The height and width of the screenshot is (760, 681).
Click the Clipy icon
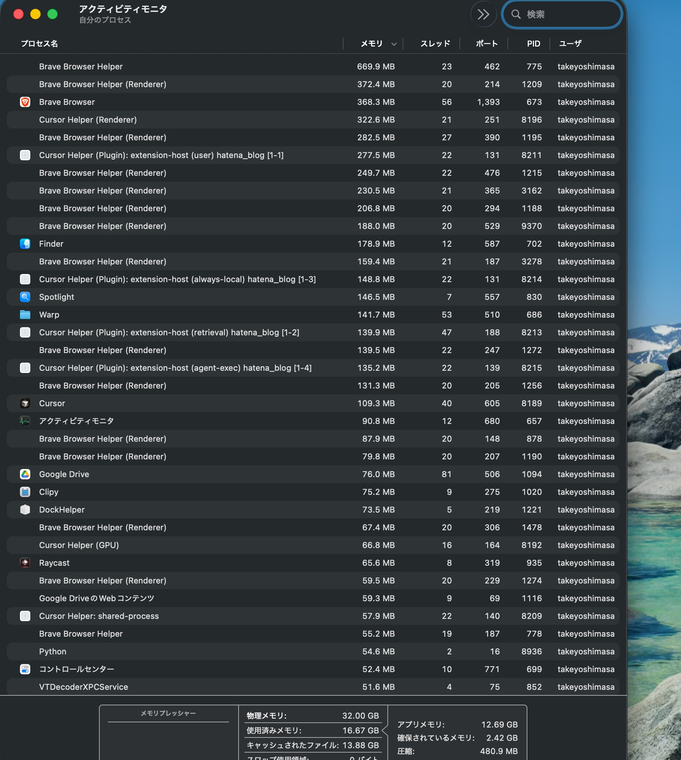point(25,492)
